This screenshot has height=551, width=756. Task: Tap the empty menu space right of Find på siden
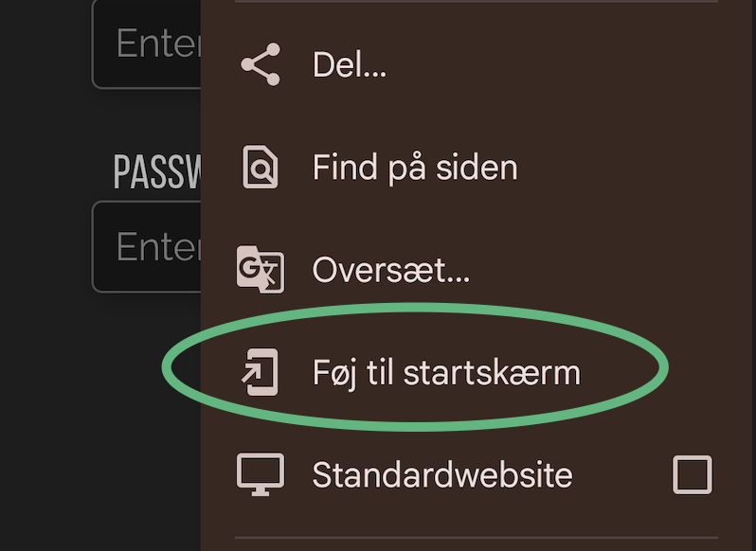point(627,167)
